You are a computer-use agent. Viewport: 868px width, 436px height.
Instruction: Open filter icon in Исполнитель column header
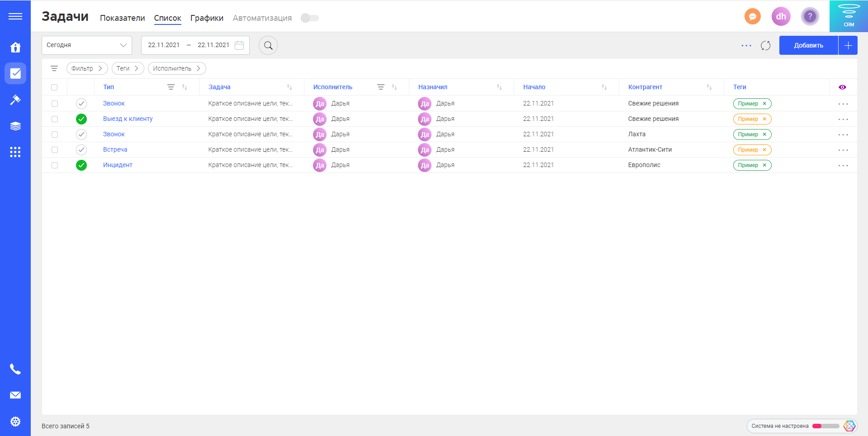[x=381, y=87]
